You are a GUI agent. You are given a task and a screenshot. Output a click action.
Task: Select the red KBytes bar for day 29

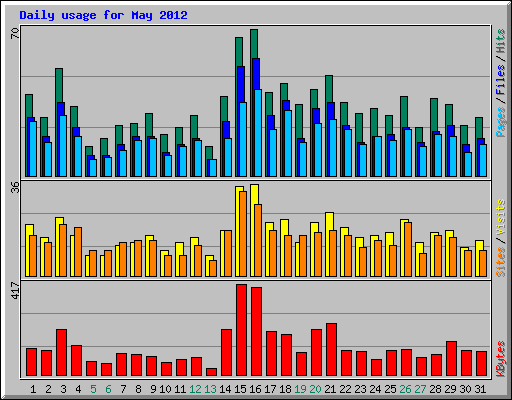coord(451,359)
